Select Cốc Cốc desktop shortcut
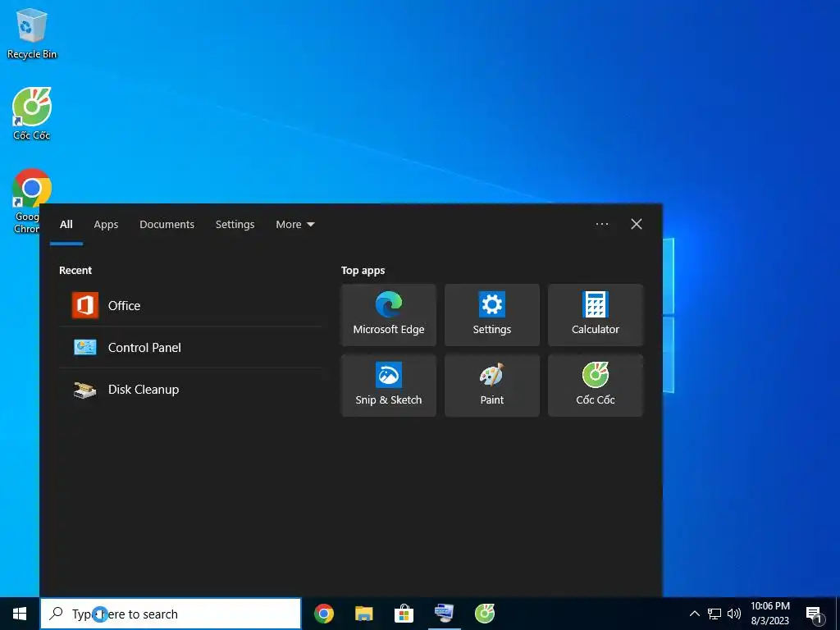The image size is (840, 630). (32, 113)
